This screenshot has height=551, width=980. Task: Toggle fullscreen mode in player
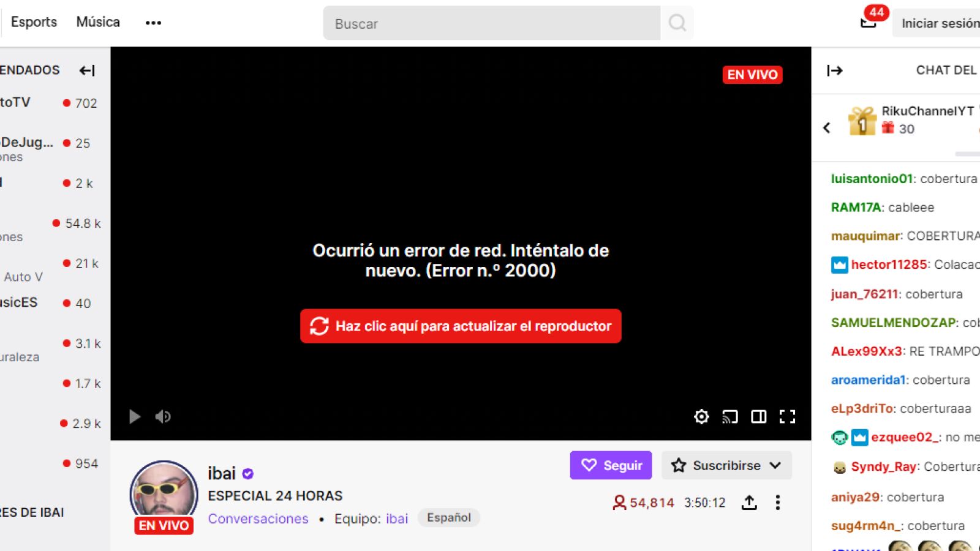787,417
